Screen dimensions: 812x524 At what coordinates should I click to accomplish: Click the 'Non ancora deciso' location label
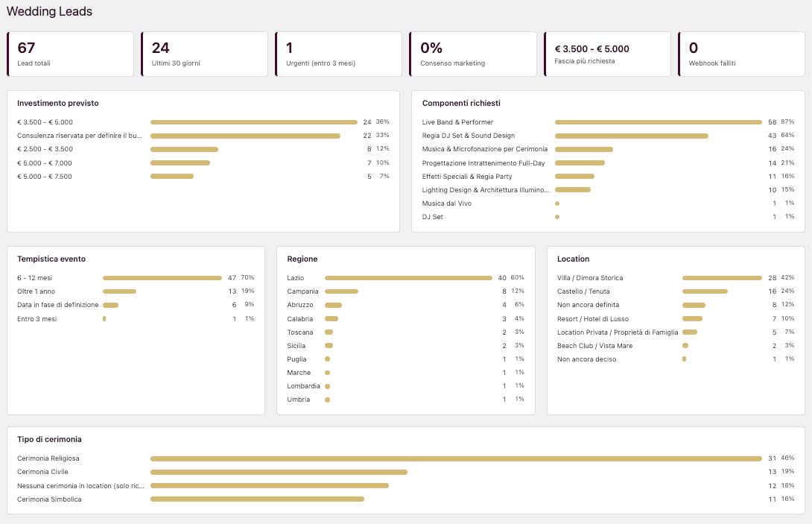click(x=587, y=360)
